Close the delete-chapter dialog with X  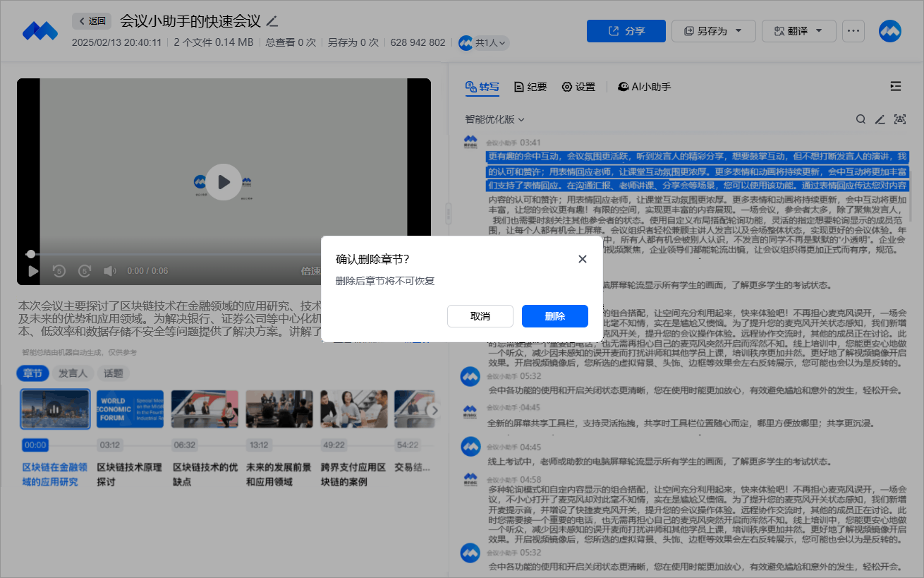click(583, 259)
